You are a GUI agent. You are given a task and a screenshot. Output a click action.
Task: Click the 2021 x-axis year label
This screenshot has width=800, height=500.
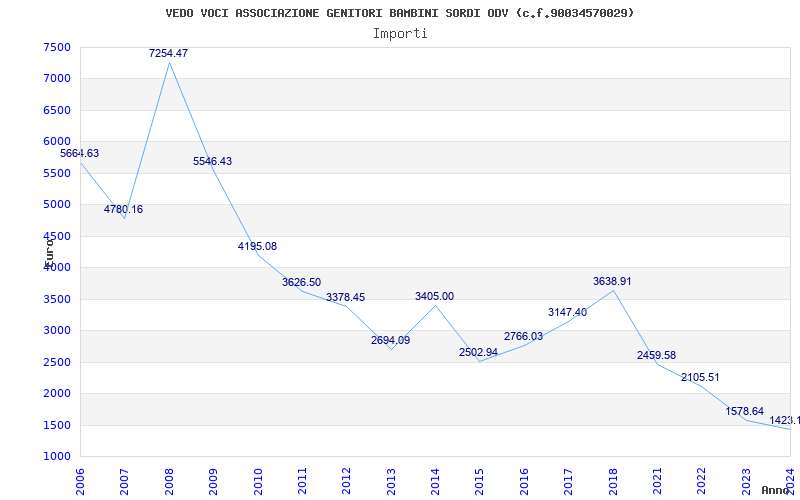coord(657,481)
